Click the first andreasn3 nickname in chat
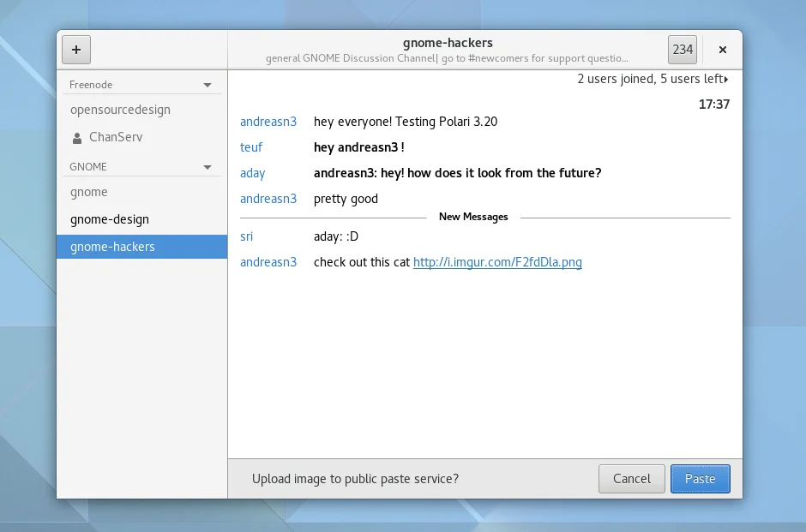The height and width of the screenshot is (532, 806). (x=268, y=122)
